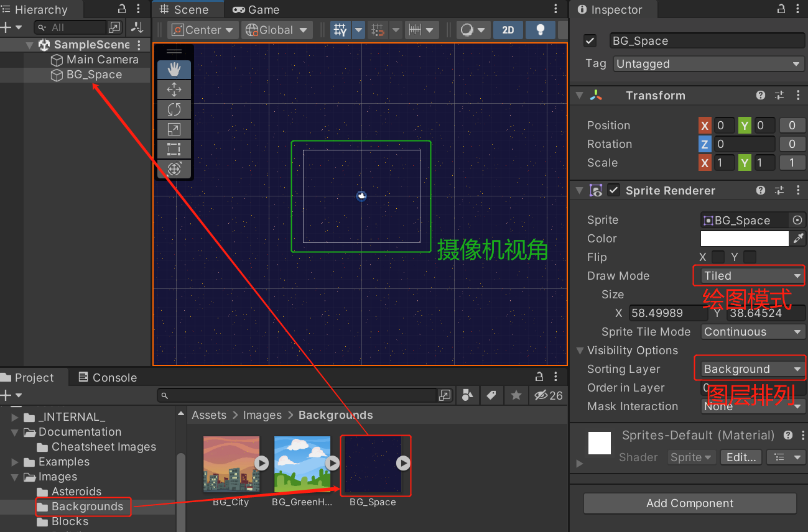Open the Sprite Renderer context menu
Image resolution: width=808 pixels, height=532 pixels.
[x=798, y=191]
